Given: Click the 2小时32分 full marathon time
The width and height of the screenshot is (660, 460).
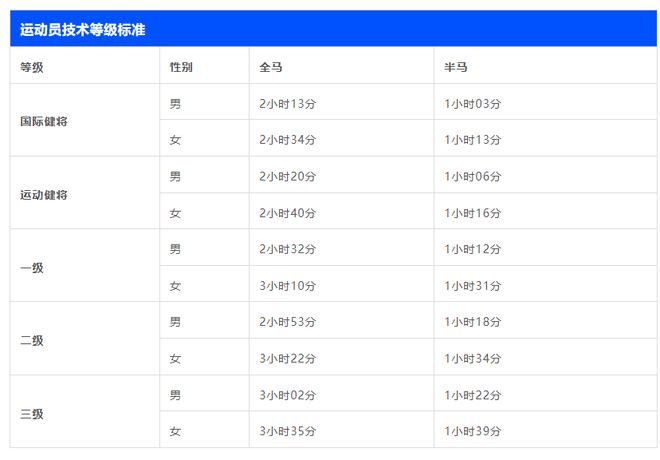Looking at the screenshot, I should point(287,249).
